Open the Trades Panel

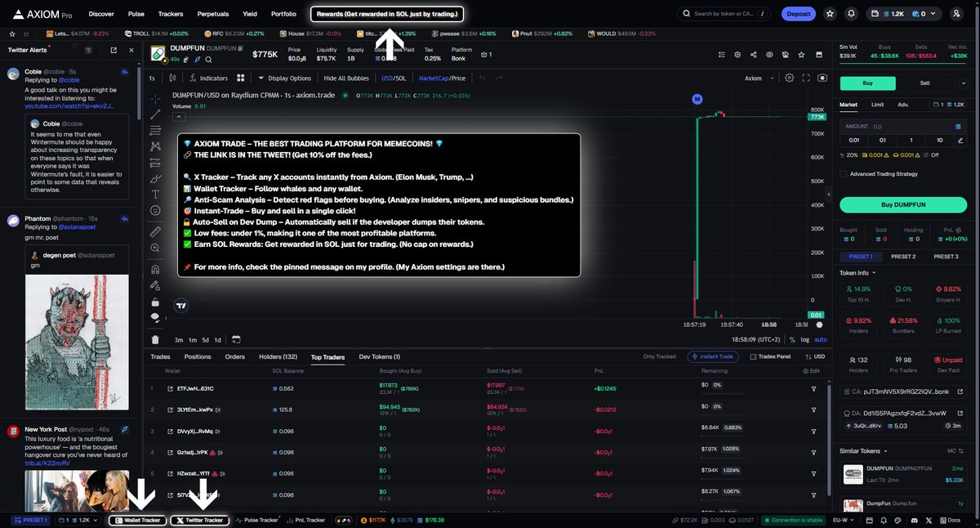point(769,357)
